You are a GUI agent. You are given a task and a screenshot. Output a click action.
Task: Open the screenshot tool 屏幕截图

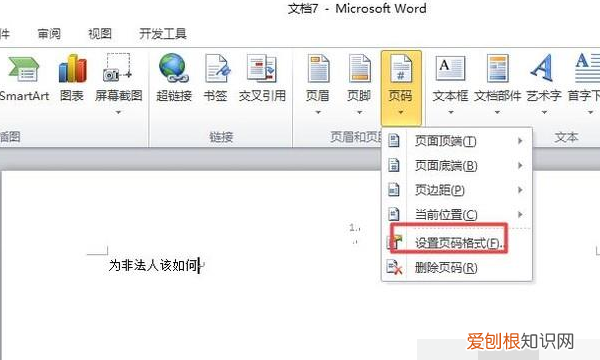click(118, 78)
